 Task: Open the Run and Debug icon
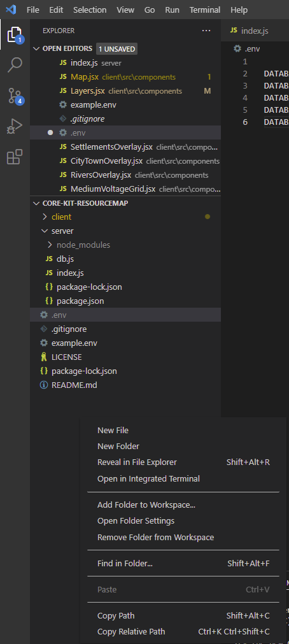point(15,126)
